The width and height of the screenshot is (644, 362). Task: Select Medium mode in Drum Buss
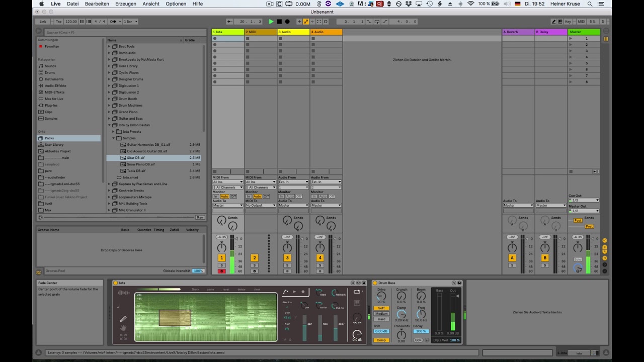[381, 314]
